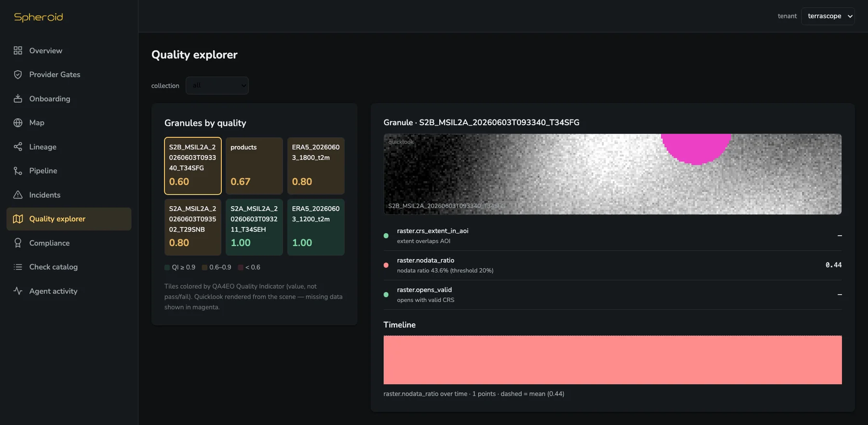This screenshot has height=425, width=868.
Task: Go to Check catalog
Action: pos(69,267)
